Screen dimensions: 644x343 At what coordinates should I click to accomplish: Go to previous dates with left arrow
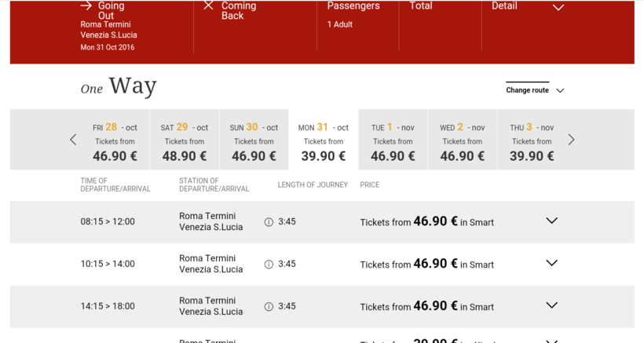click(x=73, y=140)
